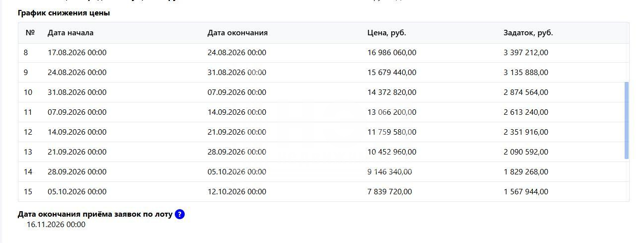Select price 7 839 720,00 in row 15

pos(390,192)
